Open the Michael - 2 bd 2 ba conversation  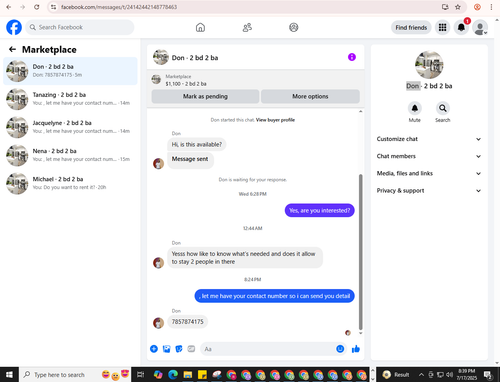pyautogui.click(x=70, y=183)
